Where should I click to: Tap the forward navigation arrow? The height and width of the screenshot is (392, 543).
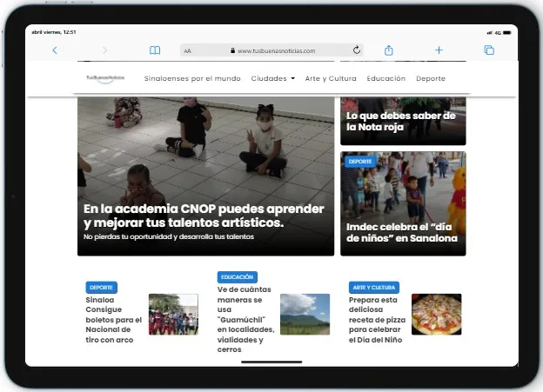coord(104,50)
